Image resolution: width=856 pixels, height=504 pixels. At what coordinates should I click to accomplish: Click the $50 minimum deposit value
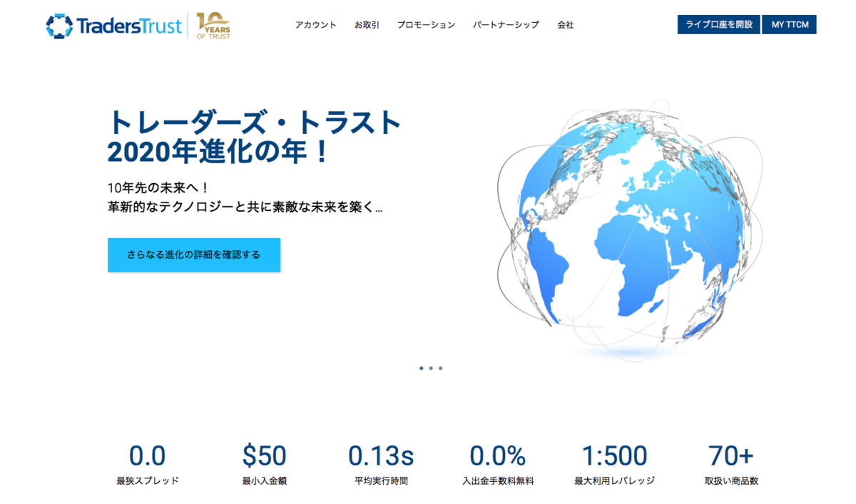[x=264, y=456]
